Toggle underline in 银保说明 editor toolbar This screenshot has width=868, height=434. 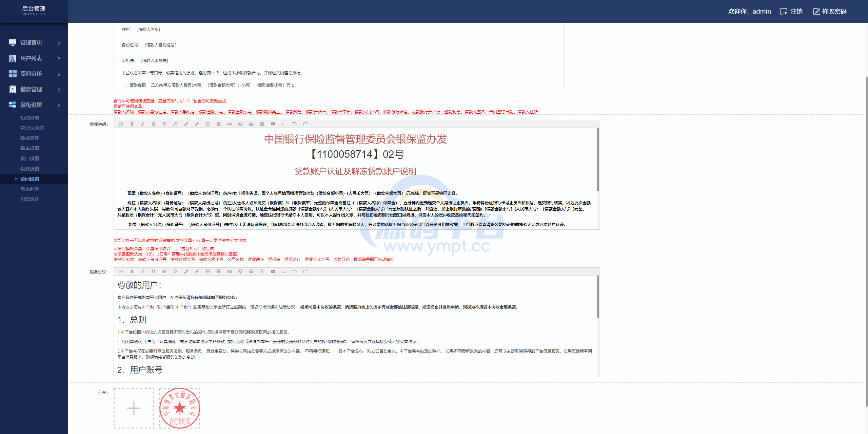coord(154,124)
